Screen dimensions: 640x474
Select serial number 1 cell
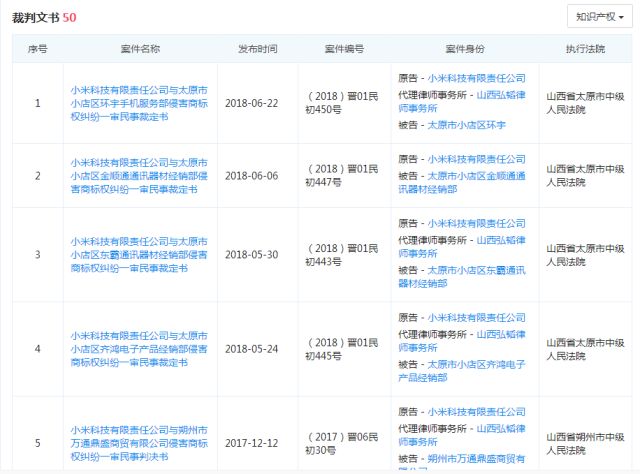tap(38, 103)
